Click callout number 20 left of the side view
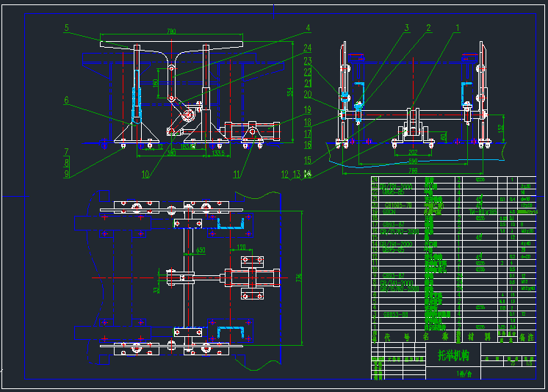 pyautogui.click(x=308, y=95)
